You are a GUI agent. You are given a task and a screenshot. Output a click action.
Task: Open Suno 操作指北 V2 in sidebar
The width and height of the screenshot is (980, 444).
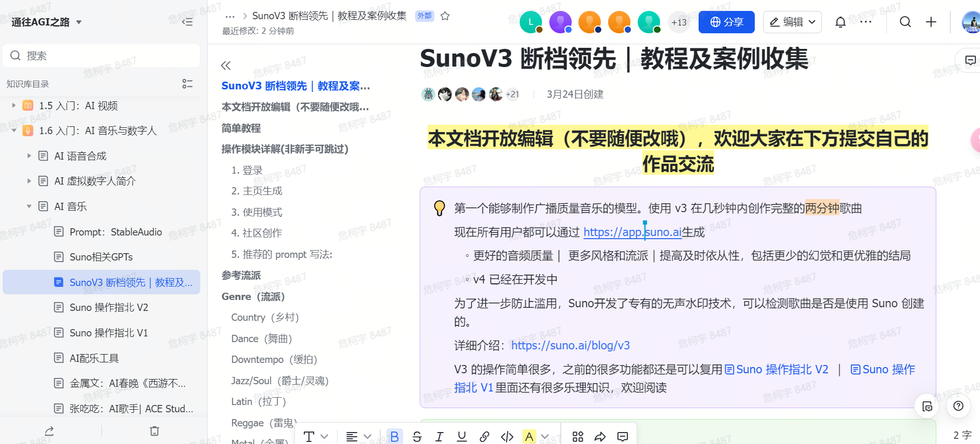click(x=109, y=307)
